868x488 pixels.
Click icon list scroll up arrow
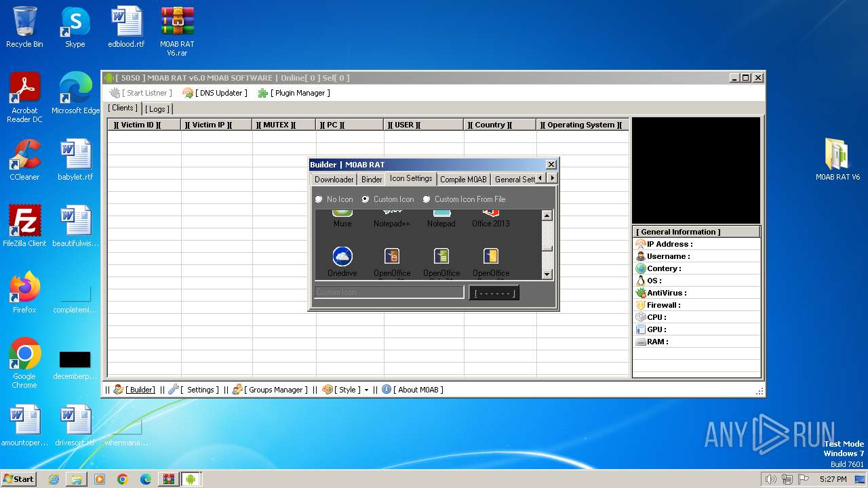(547, 215)
